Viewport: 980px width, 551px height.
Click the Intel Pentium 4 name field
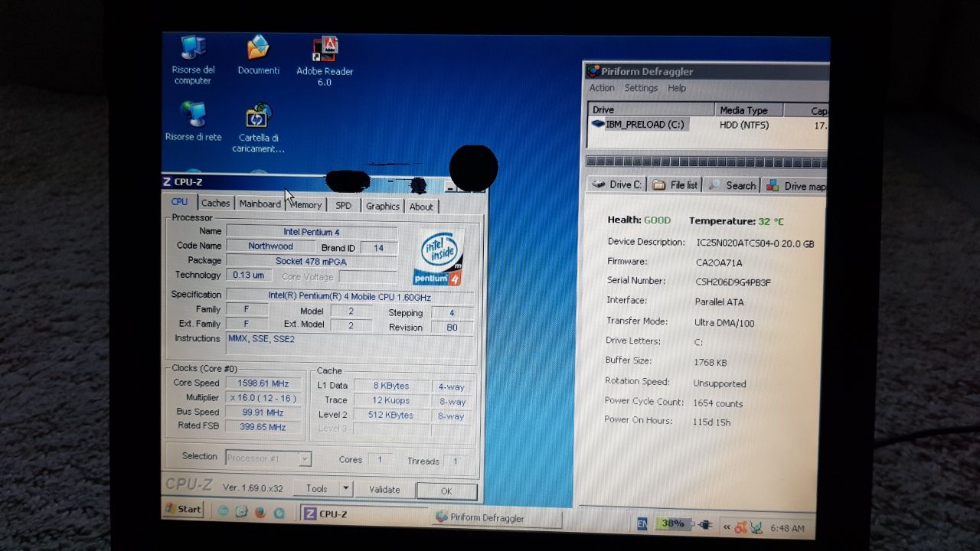[312, 232]
